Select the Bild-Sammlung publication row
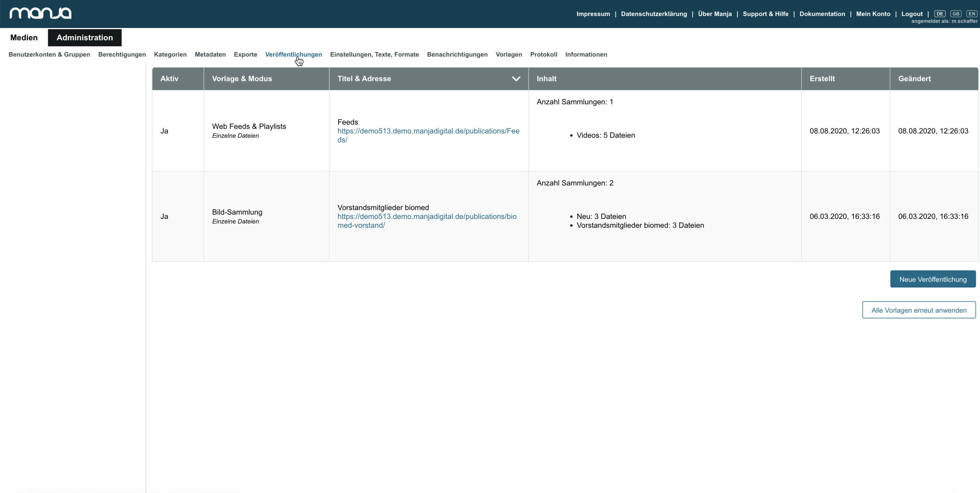The image size is (980, 493). [x=565, y=216]
